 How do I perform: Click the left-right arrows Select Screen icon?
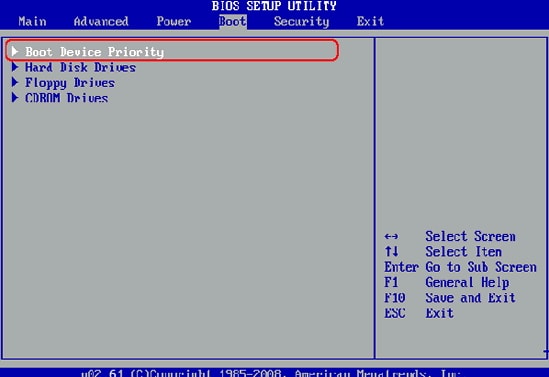click(391, 237)
